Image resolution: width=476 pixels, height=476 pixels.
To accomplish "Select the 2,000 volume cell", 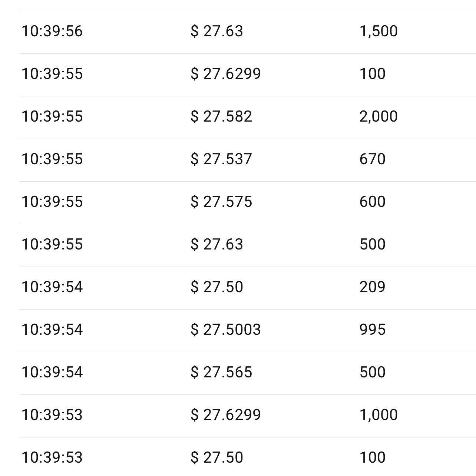I will pyautogui.click(x=379, y=116).
